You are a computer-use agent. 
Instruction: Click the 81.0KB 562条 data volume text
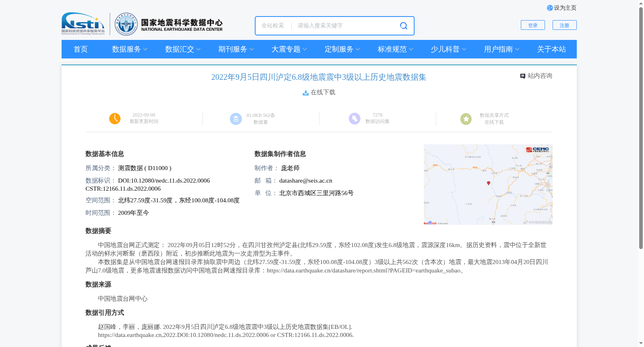click(x=261, y=116)
